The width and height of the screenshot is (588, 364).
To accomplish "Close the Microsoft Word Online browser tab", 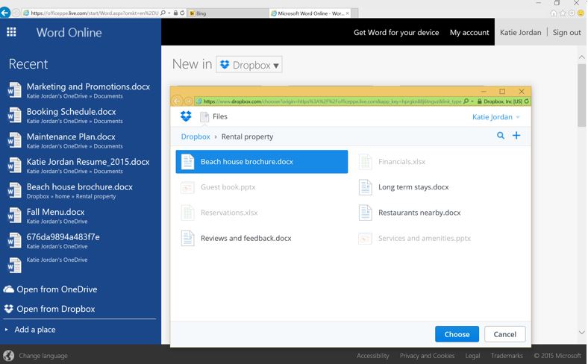I will pos(348,13).
